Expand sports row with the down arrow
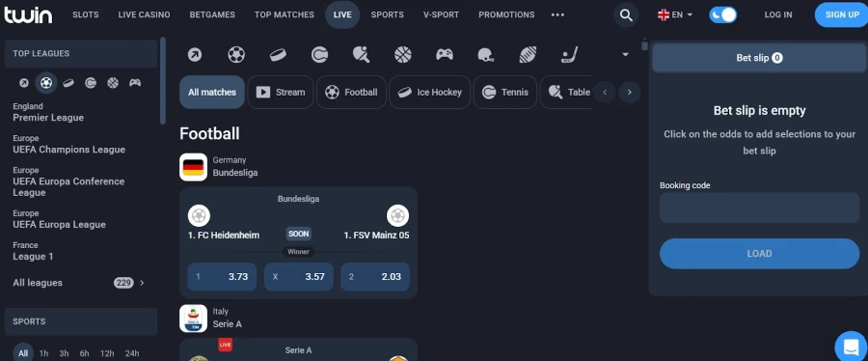Viewport: 868px width, 361px height. (x=626, y=54)
